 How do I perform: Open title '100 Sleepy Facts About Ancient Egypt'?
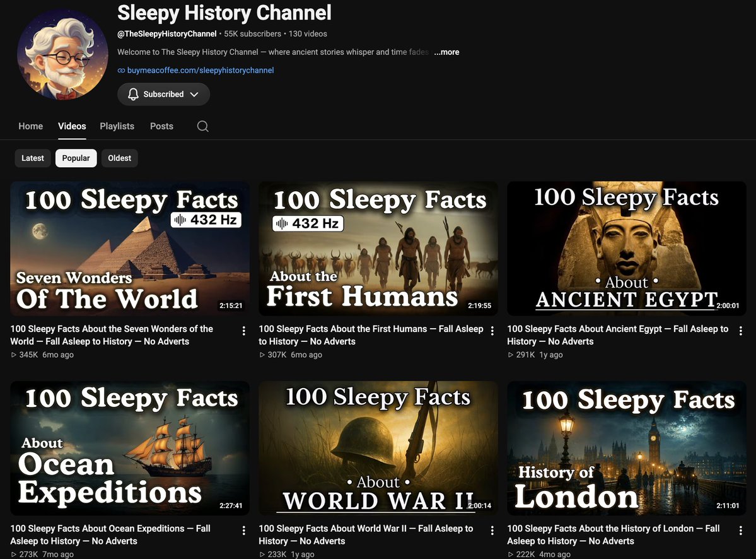[x=618, y=335]
